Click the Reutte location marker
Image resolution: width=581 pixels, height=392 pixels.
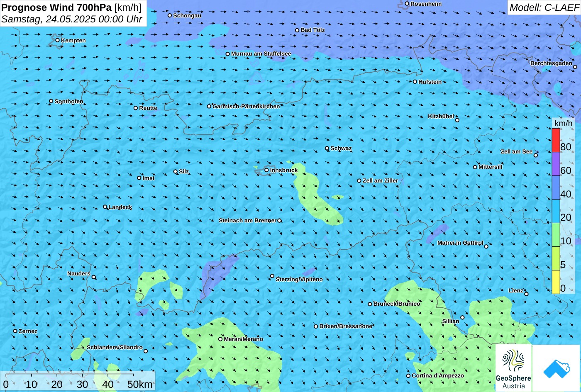pyautogui.click(x=136, y=108)
